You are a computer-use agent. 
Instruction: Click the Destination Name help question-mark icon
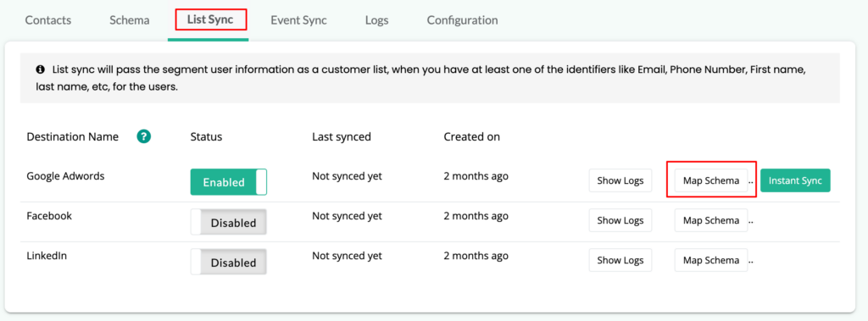144,136
